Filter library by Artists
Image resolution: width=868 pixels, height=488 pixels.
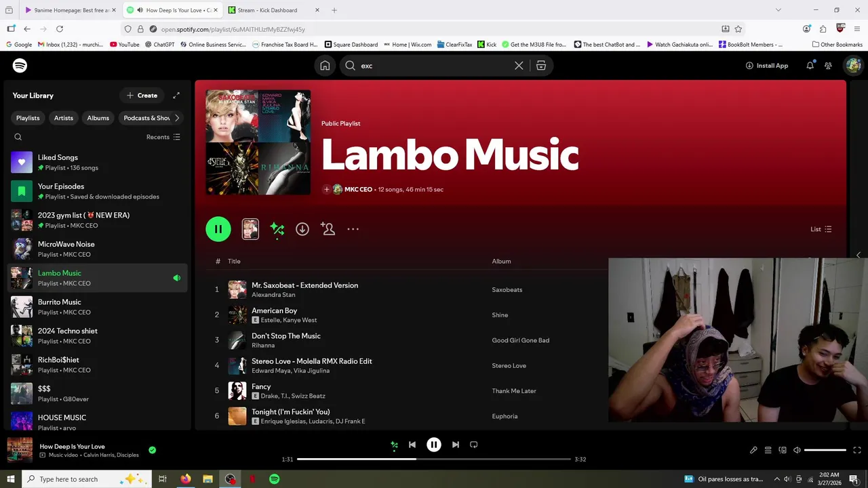(64, 118)
